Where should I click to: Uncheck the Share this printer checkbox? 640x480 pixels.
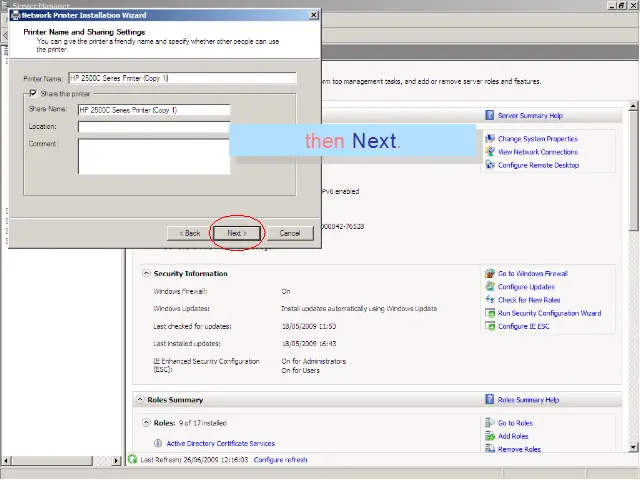(33, 93)
